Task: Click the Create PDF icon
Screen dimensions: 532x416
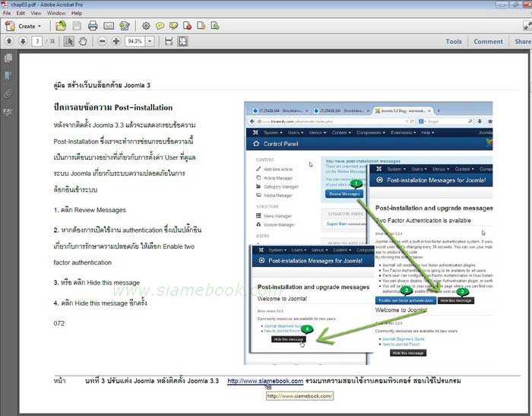Action: pos(10,26)
